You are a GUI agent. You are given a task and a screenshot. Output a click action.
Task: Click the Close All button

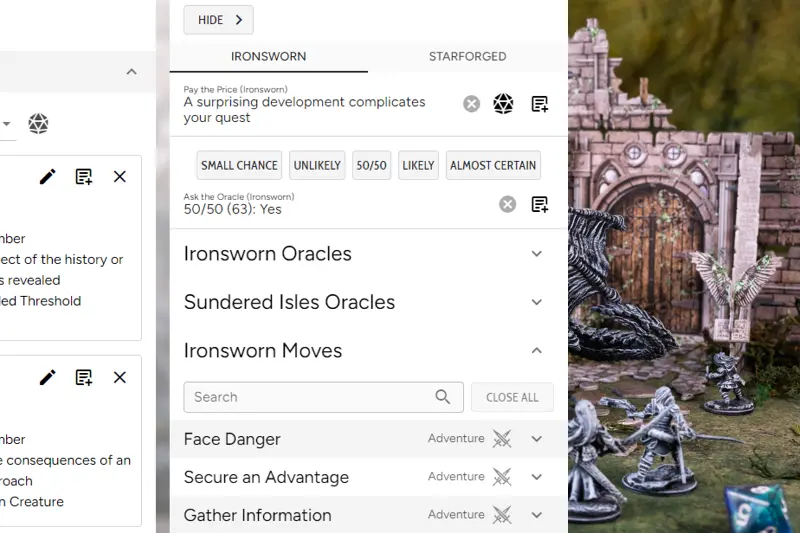[512, 397]
